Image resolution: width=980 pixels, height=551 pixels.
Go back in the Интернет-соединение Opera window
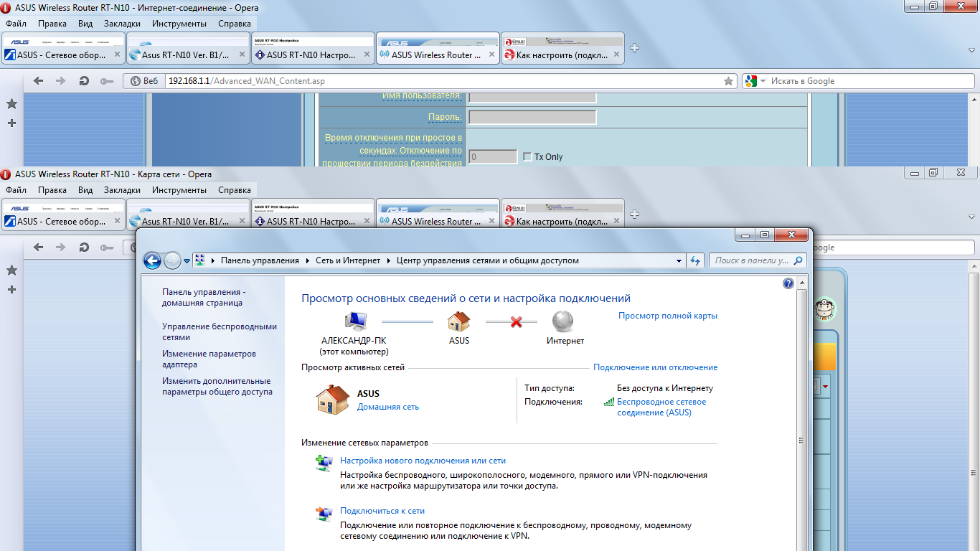pos(39,81)
